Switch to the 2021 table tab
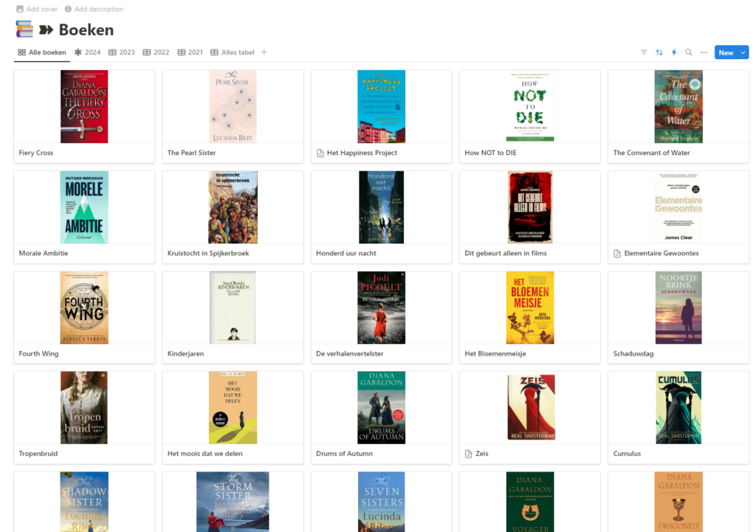 pyautogui.click(x=190, y=52)
